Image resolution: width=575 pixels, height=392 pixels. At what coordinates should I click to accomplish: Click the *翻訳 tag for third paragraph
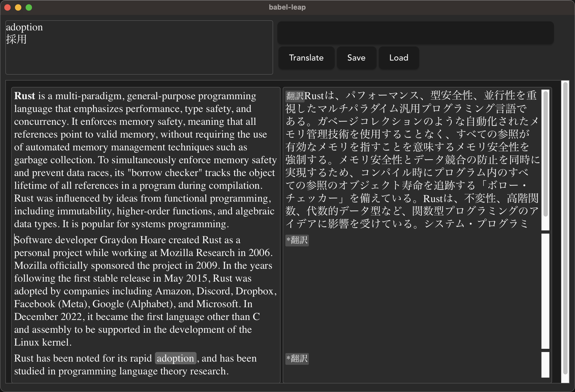297,359
